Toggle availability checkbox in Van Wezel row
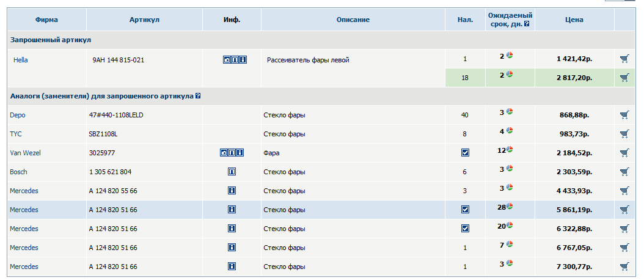The height and width of the screenshot is (280, 644). (465, 153)
